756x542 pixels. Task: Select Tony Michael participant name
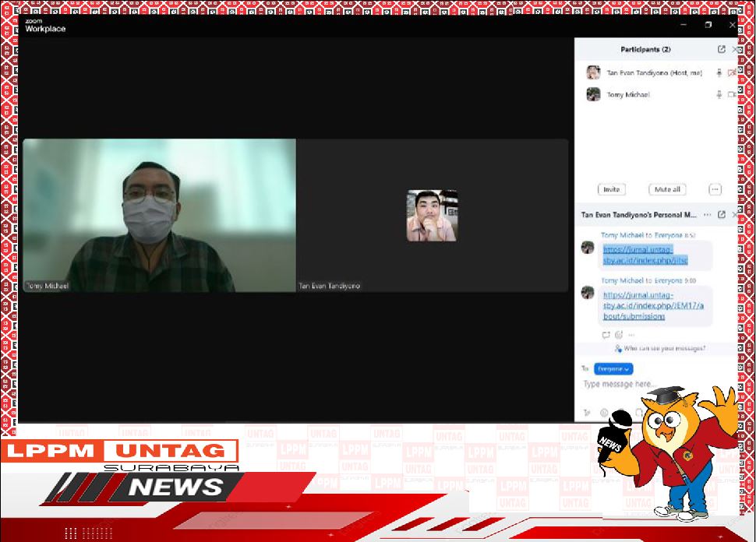click(x=627, y=95)
